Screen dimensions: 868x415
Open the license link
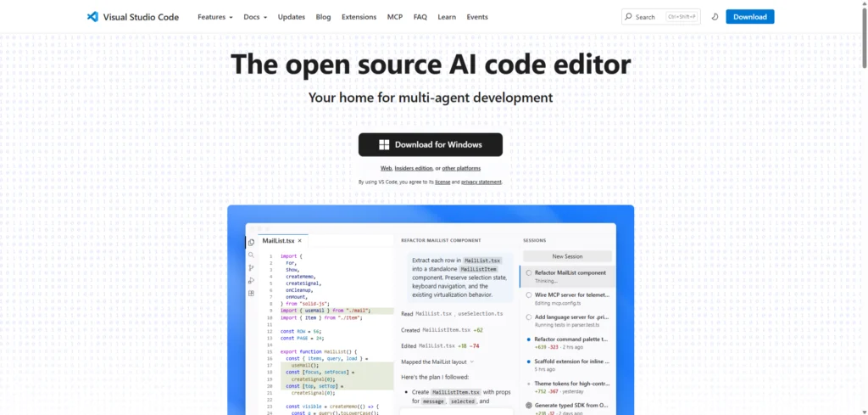point(442,182)
